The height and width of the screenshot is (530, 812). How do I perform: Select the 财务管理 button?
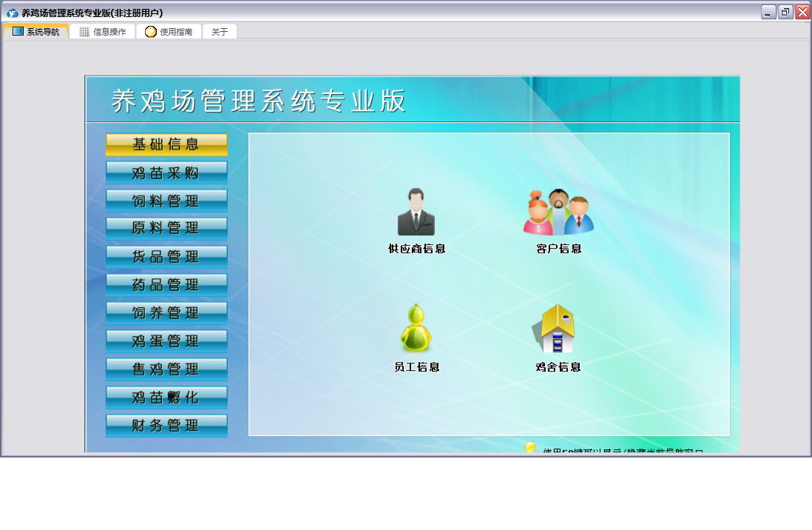(166, 425)
